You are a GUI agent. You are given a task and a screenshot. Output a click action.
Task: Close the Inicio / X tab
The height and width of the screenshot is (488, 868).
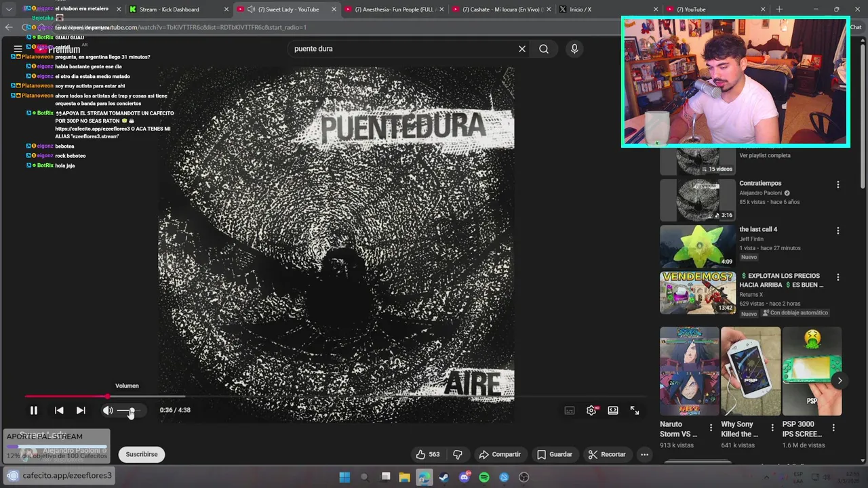(x=656, y=9)
